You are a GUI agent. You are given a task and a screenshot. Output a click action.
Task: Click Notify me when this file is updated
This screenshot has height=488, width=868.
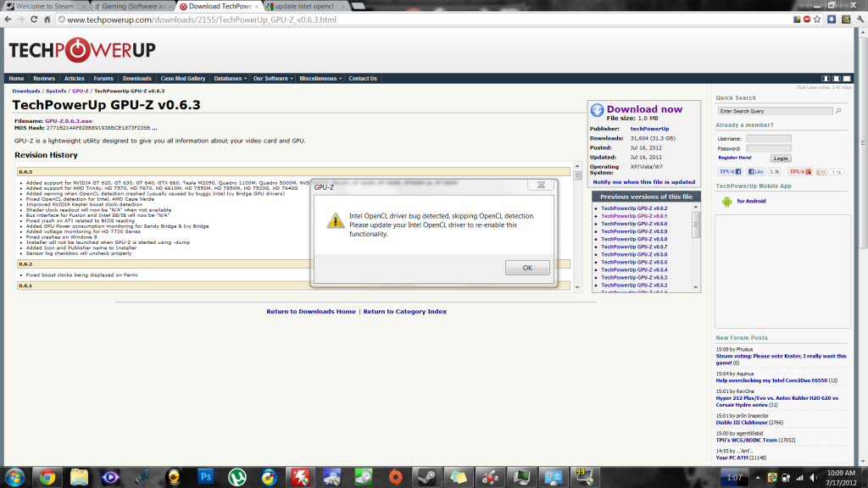pos(644,182)
